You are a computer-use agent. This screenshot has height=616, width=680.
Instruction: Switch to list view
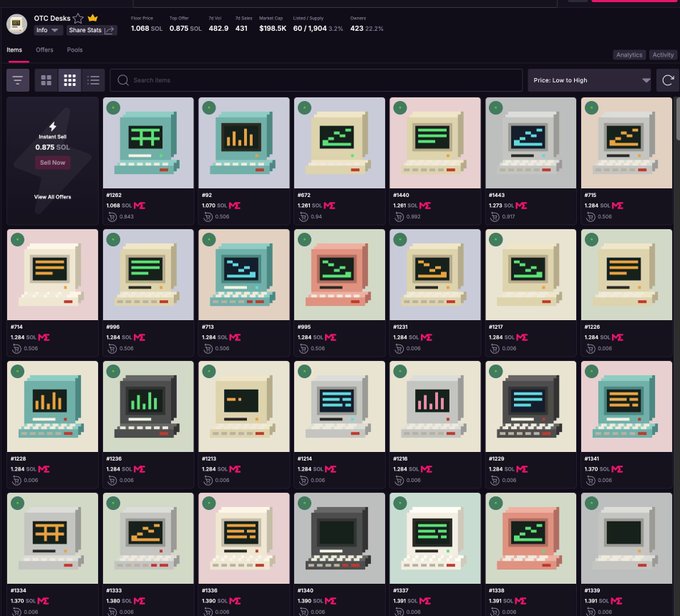pyautogui.click(x=93, y=80)
